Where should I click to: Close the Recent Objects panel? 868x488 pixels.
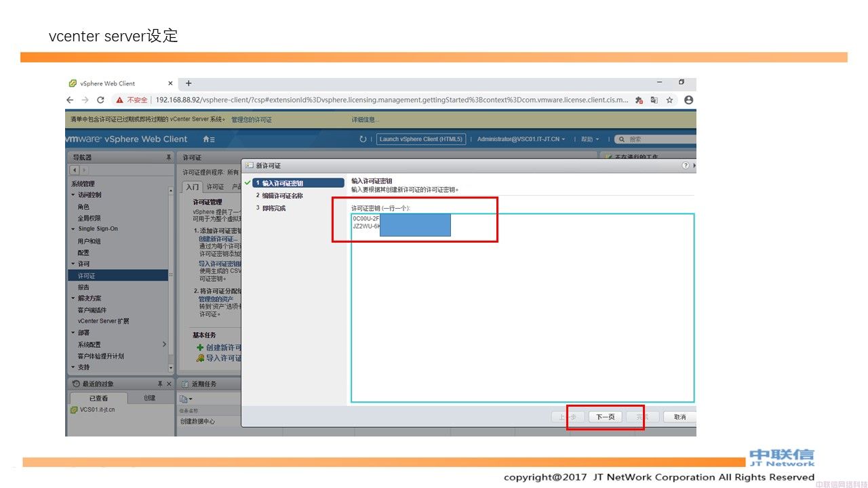coord(170,384)
